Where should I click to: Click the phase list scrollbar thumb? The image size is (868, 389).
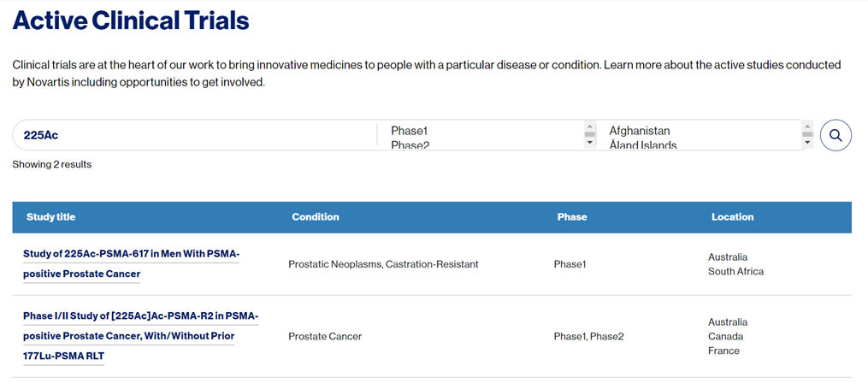[589, 134]
